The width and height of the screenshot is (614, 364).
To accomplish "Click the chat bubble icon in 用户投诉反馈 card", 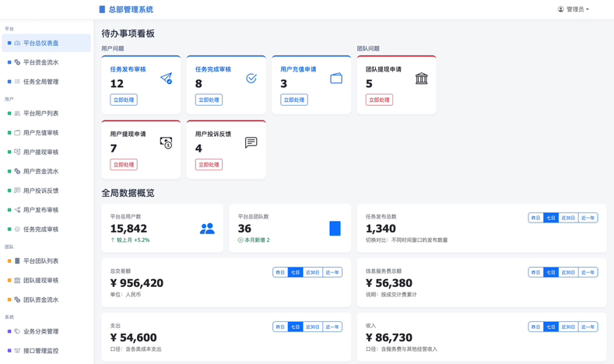I will pos(251,143).
